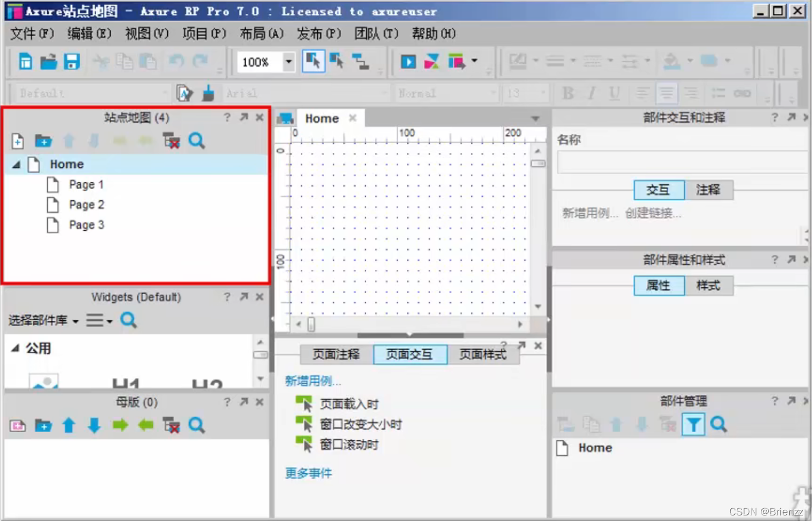Add a new folder in sitemap panel

[x=43, y=141]
